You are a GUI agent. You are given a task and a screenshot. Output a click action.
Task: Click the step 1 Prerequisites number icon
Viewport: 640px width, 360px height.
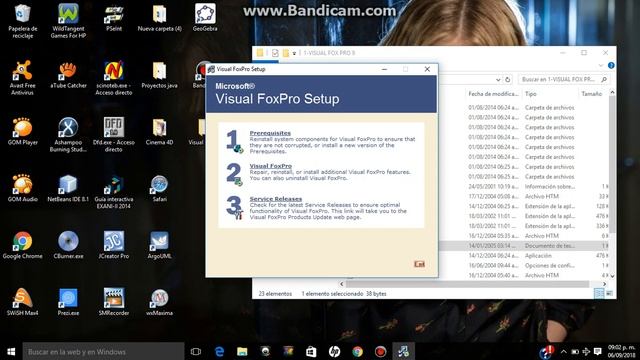click(x=234, y=142)
